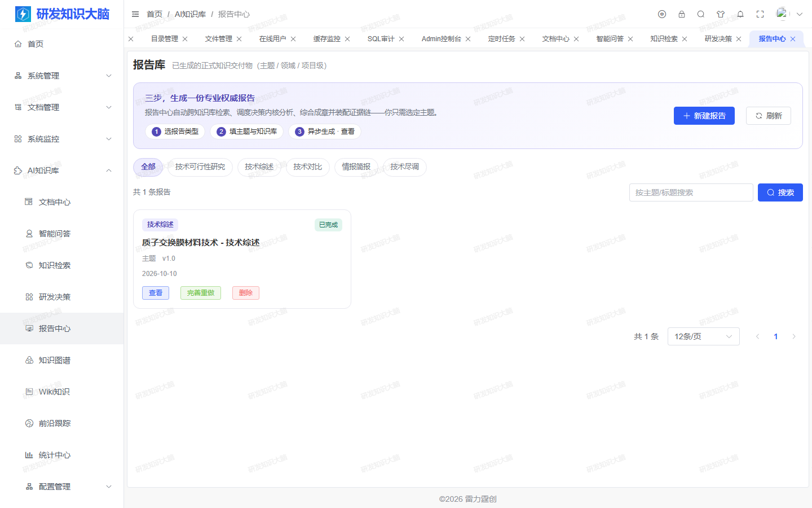Open Wiki知识 in sidebar

62,392
